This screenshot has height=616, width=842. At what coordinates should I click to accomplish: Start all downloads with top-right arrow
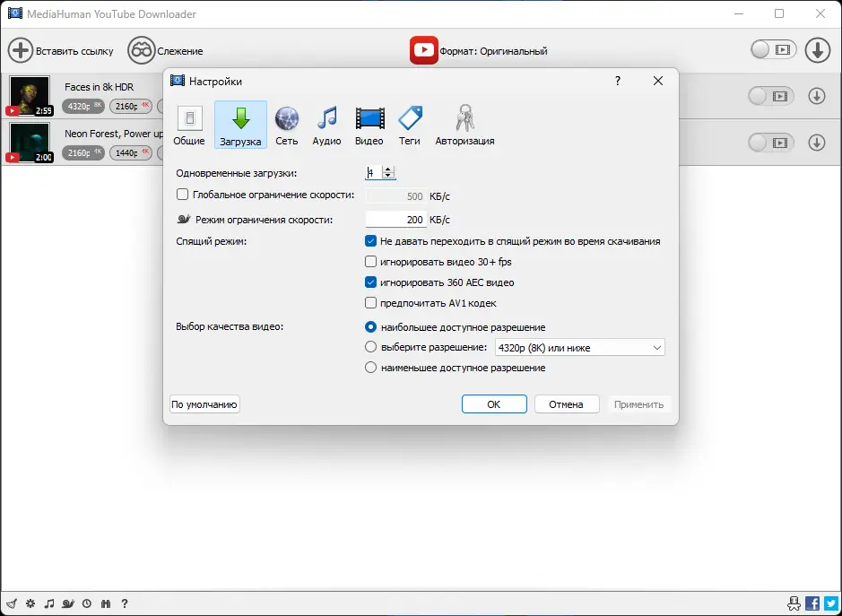pyautogui.click(x=817, y=50)
